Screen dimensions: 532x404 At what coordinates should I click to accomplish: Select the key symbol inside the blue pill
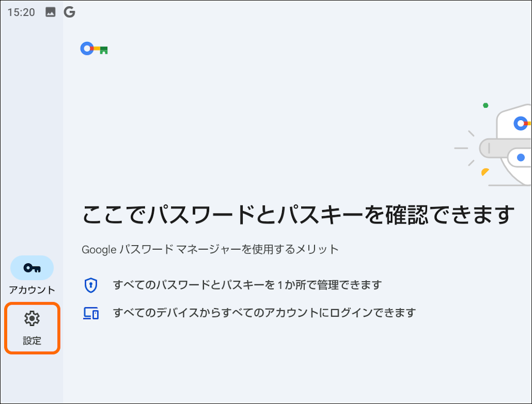pos(32,267)
